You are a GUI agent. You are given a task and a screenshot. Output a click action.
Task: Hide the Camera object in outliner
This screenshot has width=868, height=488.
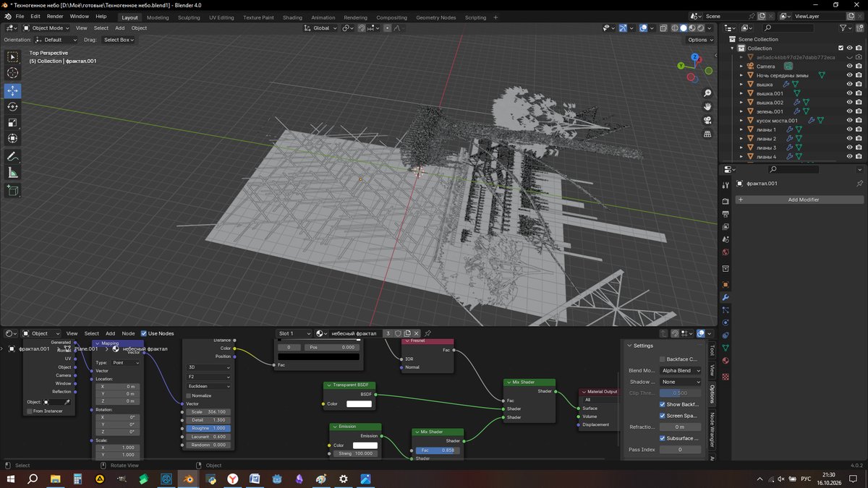(849, 67)
